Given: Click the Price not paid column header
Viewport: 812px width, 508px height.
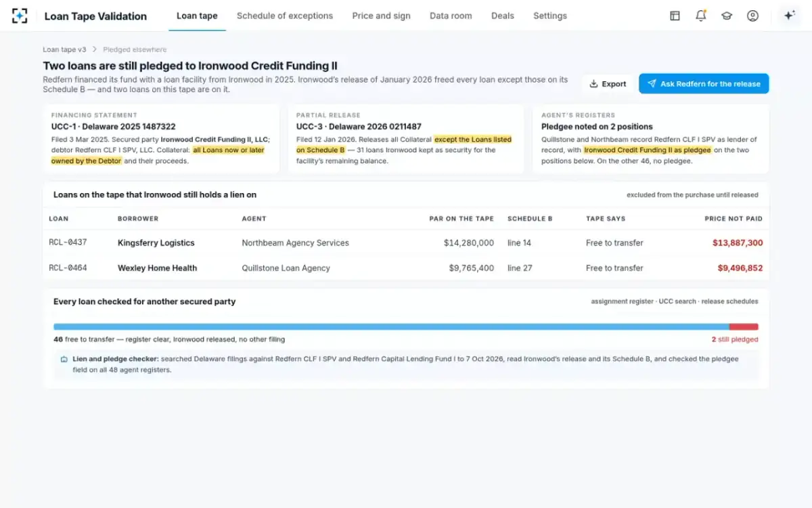Looking at the screenshot, I should click(x=734, y=219).
